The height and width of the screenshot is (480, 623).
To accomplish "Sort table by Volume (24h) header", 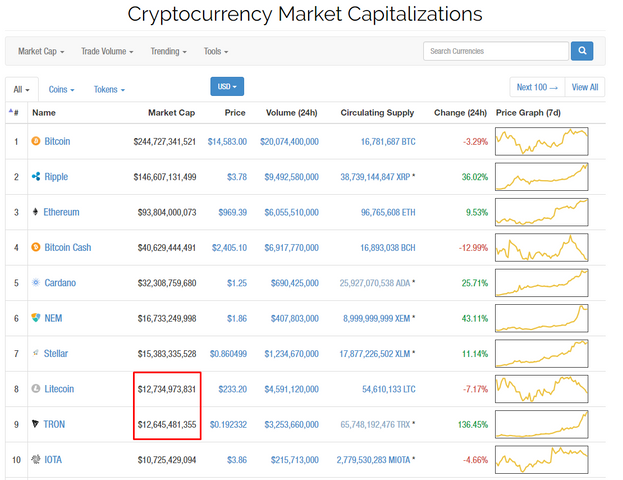I will coord(291,113).
